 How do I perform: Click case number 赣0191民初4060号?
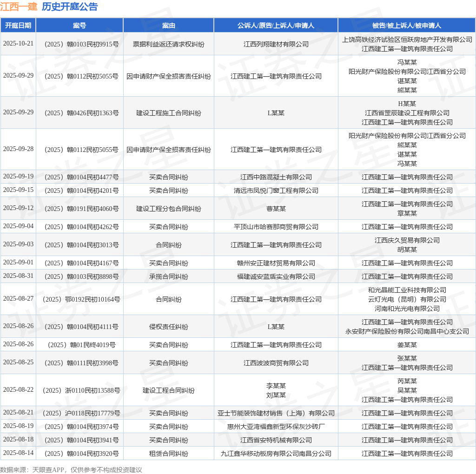[82, 209]
